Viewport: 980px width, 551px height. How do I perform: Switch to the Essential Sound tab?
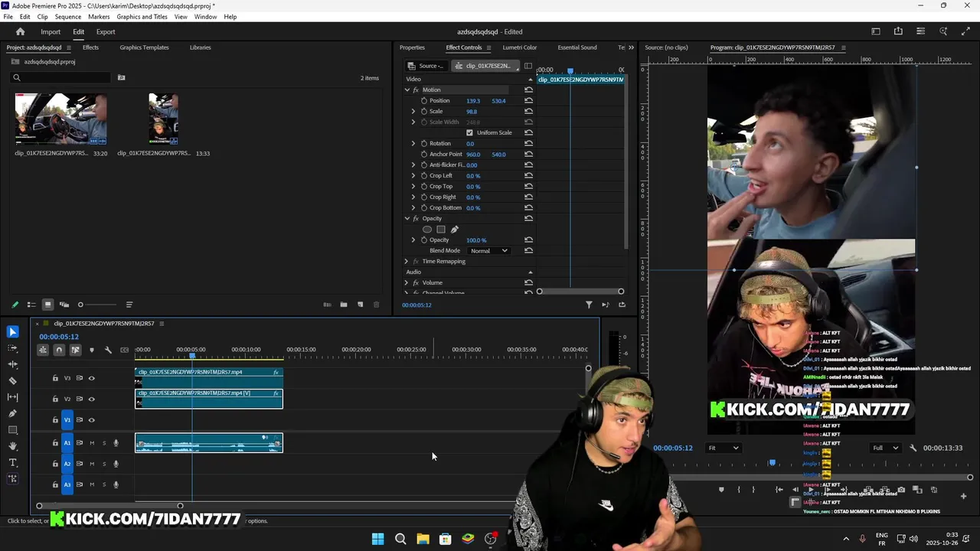point(577,47)
